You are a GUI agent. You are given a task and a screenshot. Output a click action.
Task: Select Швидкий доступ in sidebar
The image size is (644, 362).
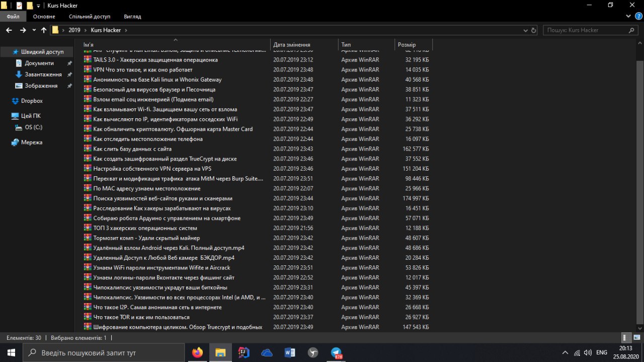pyautogui.click(x=42, y=52)
